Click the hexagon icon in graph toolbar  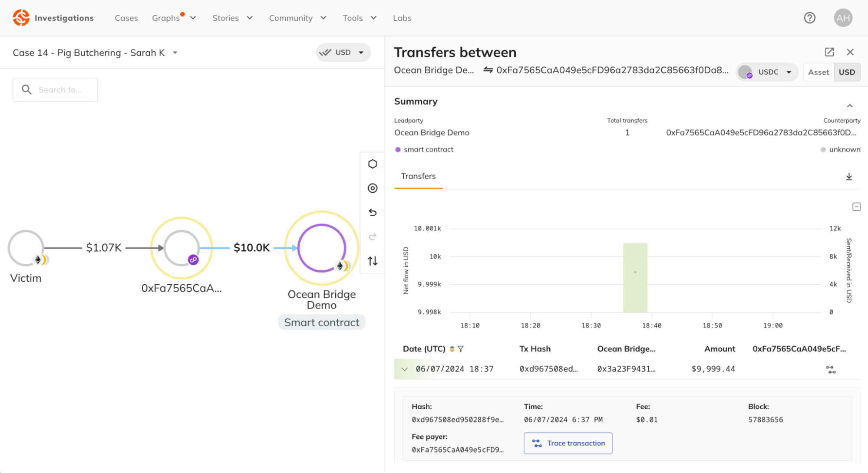[373, 164]
